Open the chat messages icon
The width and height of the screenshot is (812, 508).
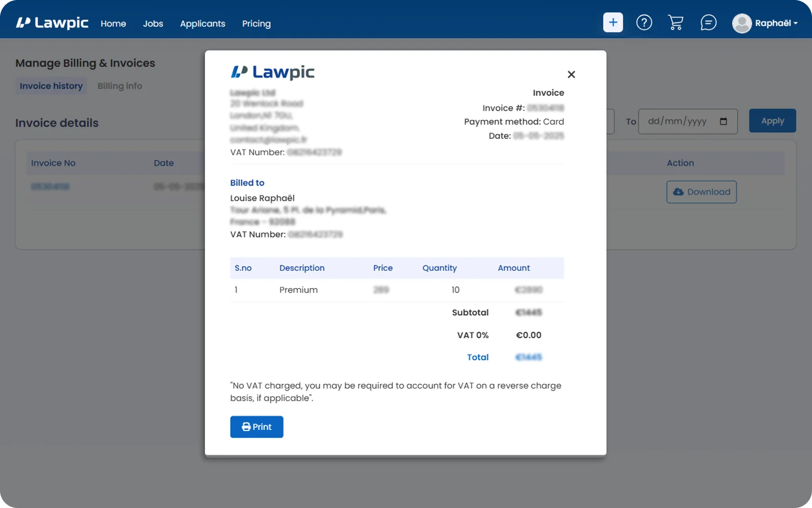708,23
